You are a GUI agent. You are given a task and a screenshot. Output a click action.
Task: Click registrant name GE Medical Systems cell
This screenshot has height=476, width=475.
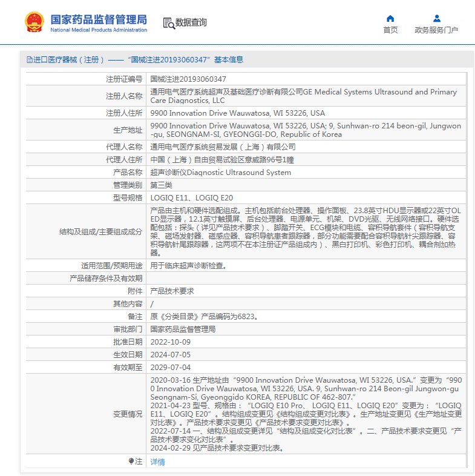tap(306, 96)
